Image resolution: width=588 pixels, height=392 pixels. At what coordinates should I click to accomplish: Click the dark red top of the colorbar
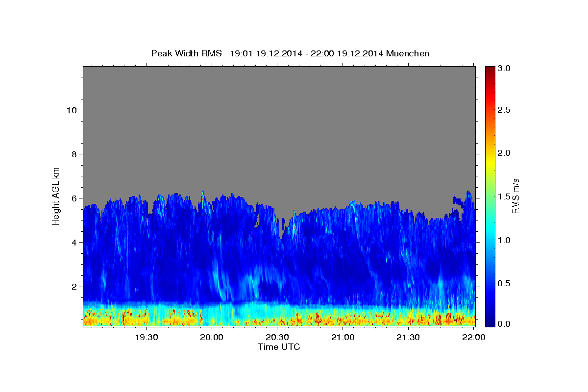pos(490,71)
